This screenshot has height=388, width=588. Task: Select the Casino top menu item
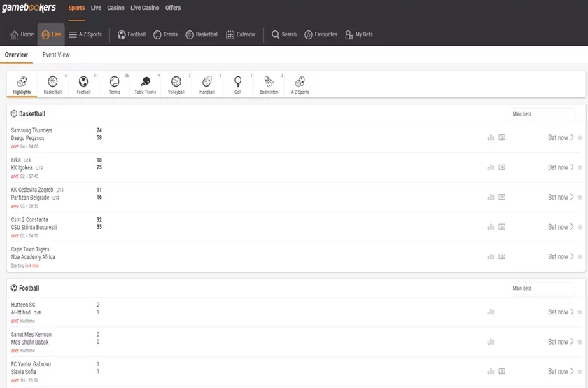115,8
